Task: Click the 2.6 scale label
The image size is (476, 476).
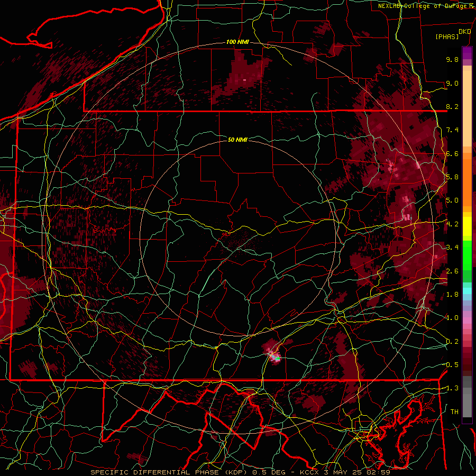Action: [452, 271]
